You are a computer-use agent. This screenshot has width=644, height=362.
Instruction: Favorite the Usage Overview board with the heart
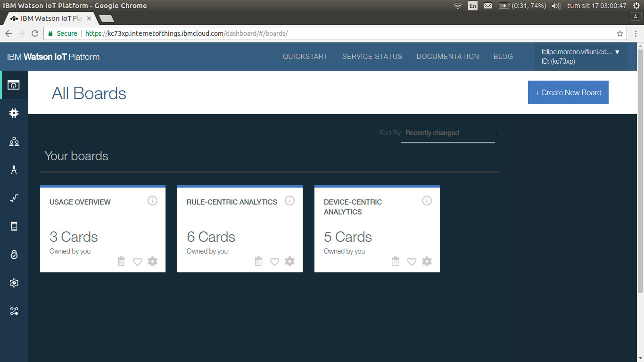tap(137, 262)
